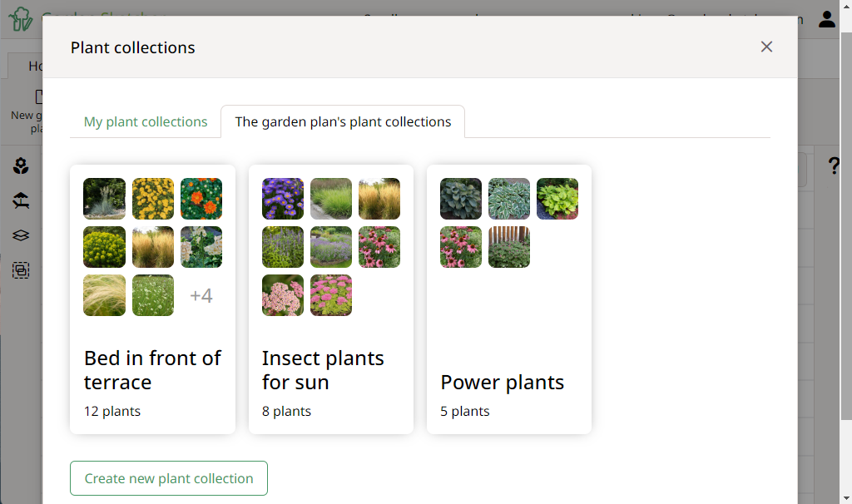
Task: Click the +4 more plants indicator
Action: coord(201,295)
